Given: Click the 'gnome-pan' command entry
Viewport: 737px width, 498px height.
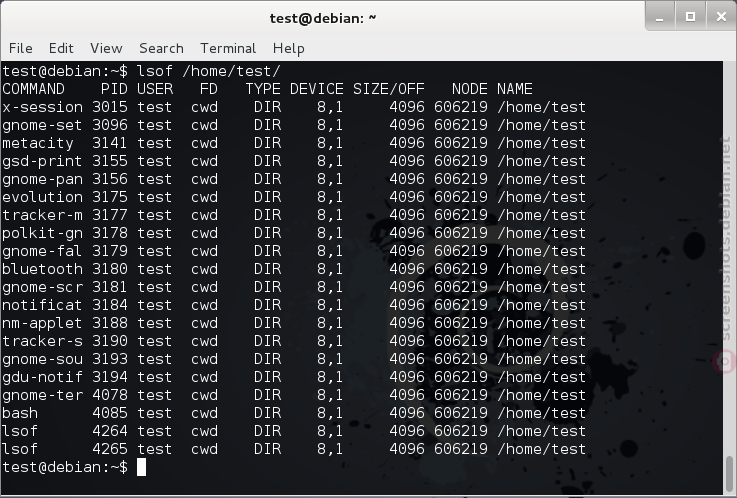Looking at the screenshot, I should (x=42, y=179).
